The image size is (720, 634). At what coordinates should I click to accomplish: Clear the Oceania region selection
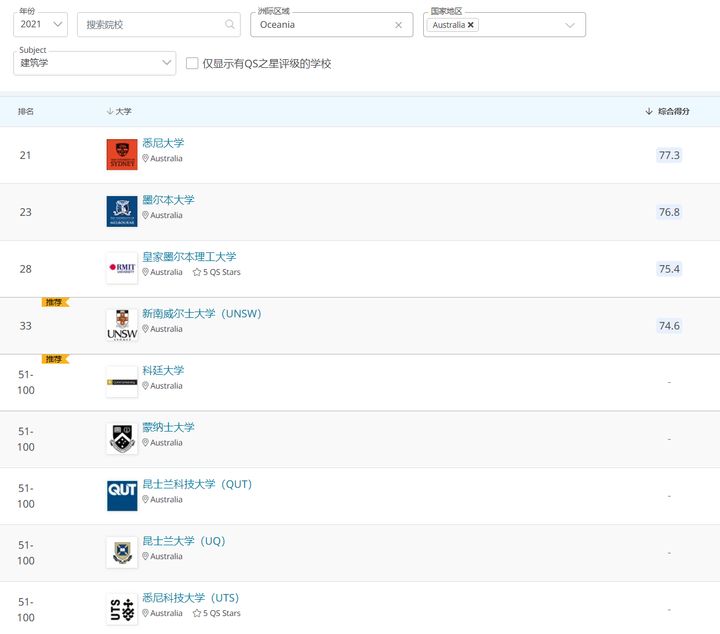398,25
